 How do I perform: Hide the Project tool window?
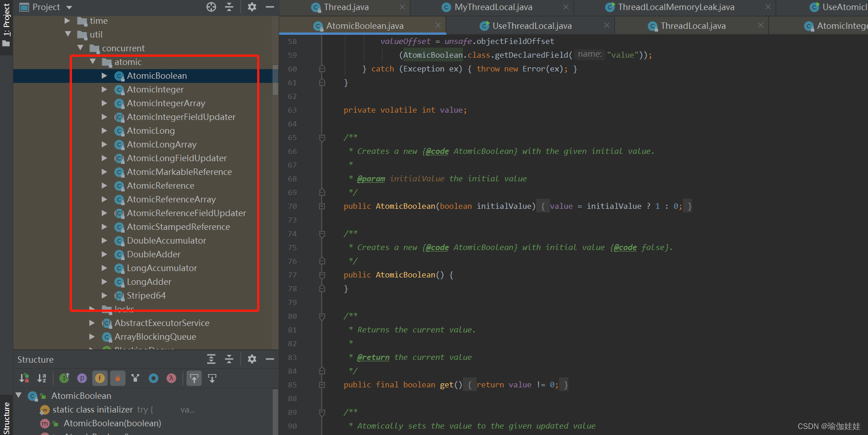coord(270,7)
